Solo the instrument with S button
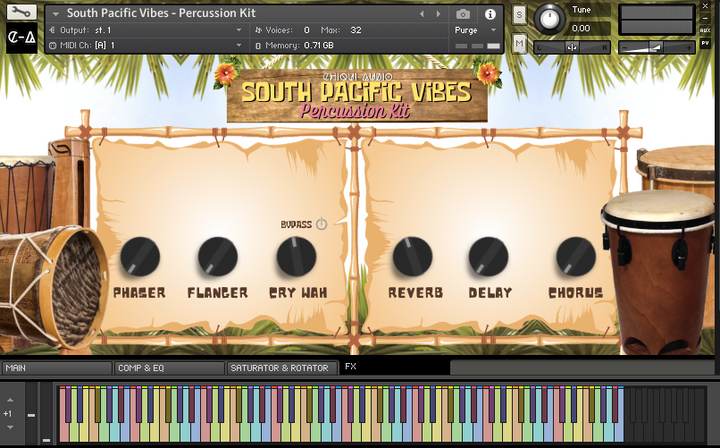The width and height of the screenshot is (720, 448). click(519, 15)
